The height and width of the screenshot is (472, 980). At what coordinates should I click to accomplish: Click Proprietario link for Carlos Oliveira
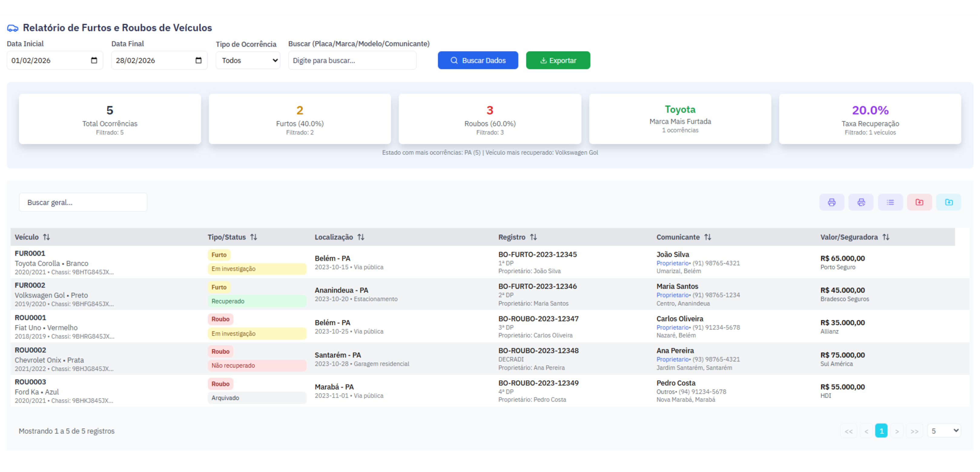click(x=672, y=327)
